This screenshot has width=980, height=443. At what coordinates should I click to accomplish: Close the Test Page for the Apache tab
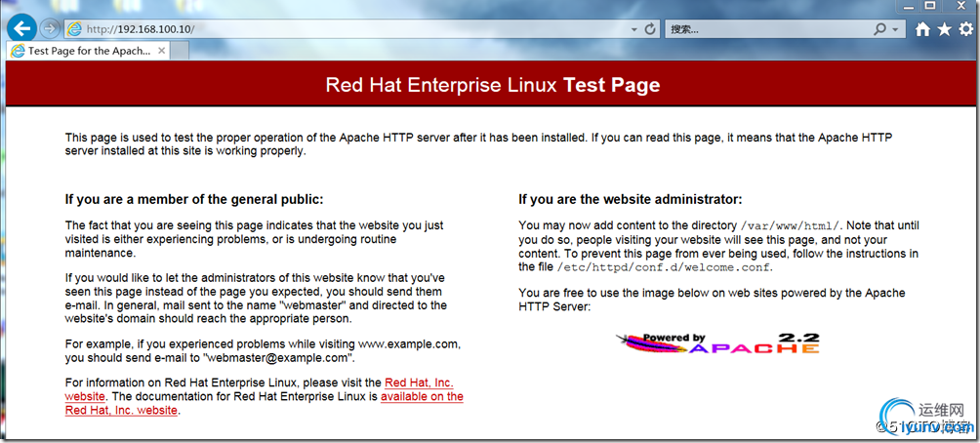point(161,51)
